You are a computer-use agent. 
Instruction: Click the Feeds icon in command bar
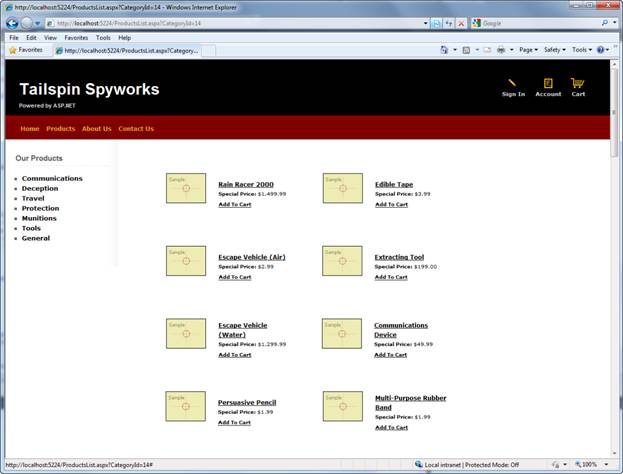466,50
